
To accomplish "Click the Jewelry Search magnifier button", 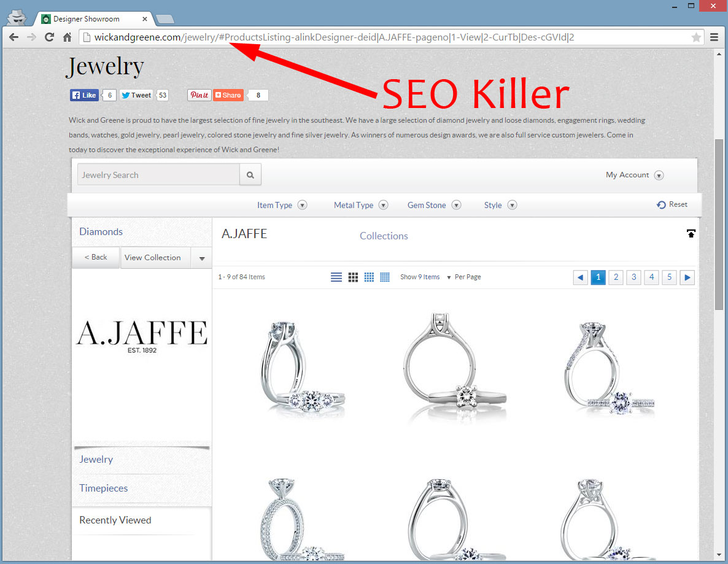I will pyautogui.click(x=250, y=175).
